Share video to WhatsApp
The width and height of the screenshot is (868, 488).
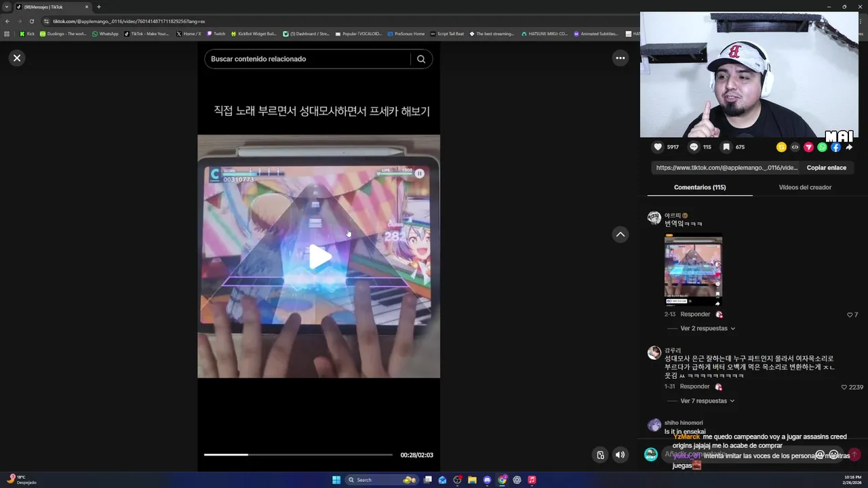822,147
